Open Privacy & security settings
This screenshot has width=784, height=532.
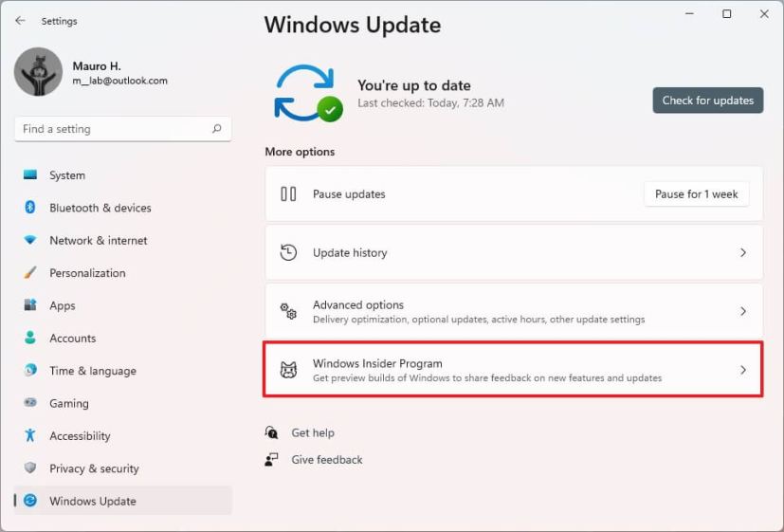click(x=123, y=468)
